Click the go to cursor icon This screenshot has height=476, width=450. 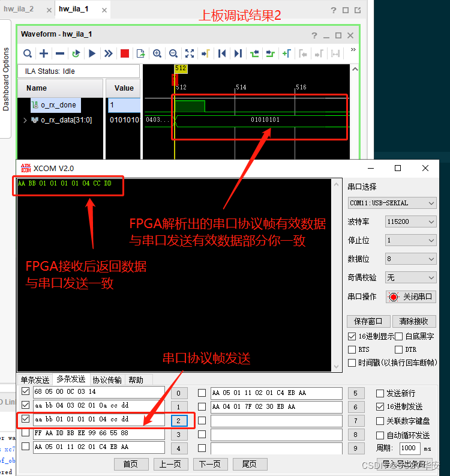[x=206, y=54]
